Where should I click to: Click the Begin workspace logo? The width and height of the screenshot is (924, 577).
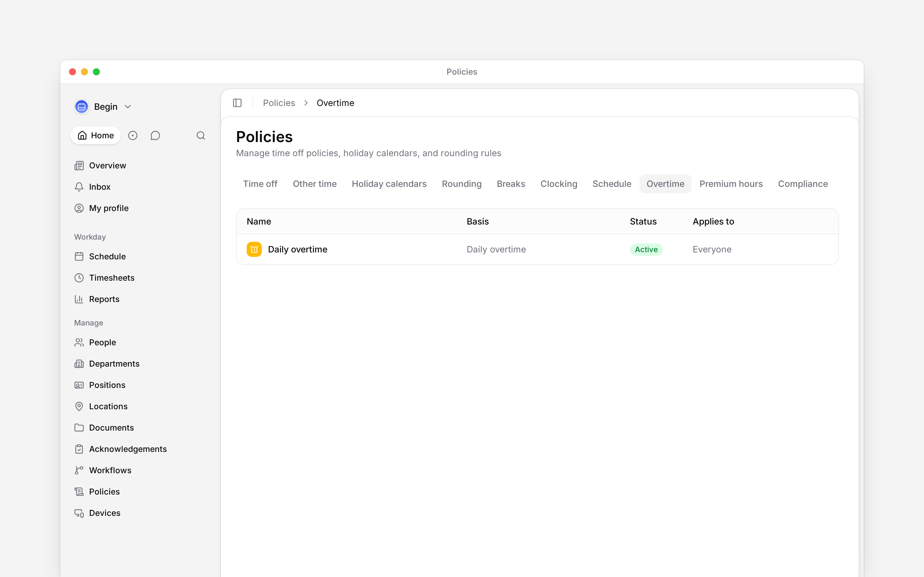[x=82, y=107]
